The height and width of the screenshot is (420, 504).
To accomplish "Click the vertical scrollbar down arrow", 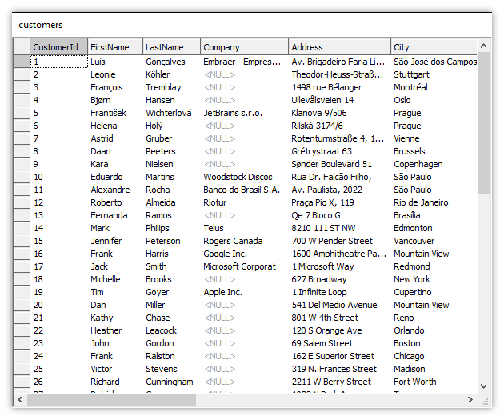I will pyautogui.click(x=483, y=386).
